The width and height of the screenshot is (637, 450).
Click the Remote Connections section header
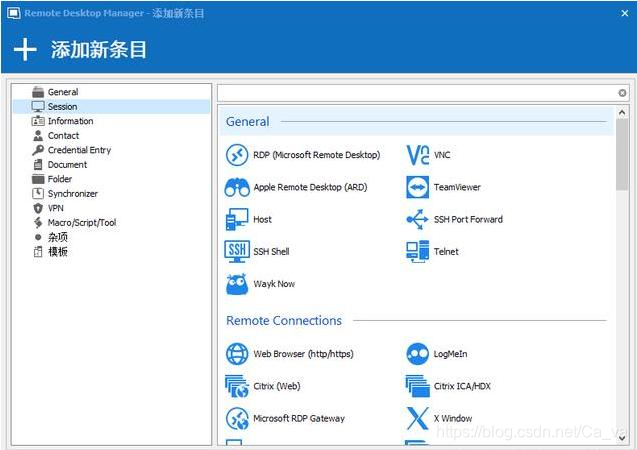click(284, 320)
